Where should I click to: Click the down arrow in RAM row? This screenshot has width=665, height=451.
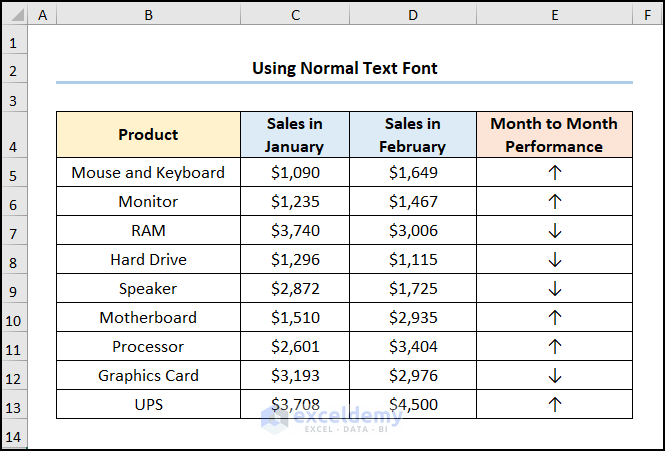555,230
